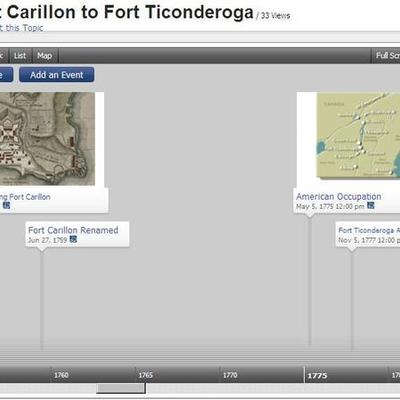400x400 pixels.
Task: Open the Fort Carillon event link on the left
Action: coord(25,197)
